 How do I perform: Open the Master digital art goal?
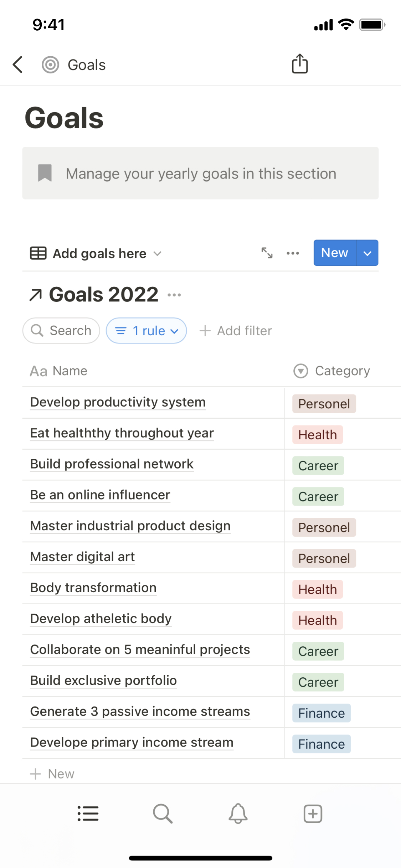(x=83, y=557)
